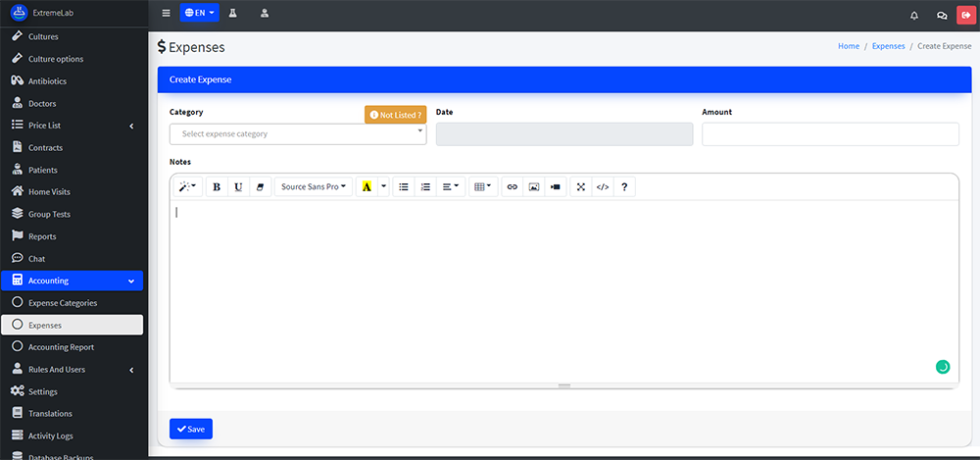The height and width of the screenshot is (460, 980).
Task: Switch editor to code view
Action: (603, 186)
